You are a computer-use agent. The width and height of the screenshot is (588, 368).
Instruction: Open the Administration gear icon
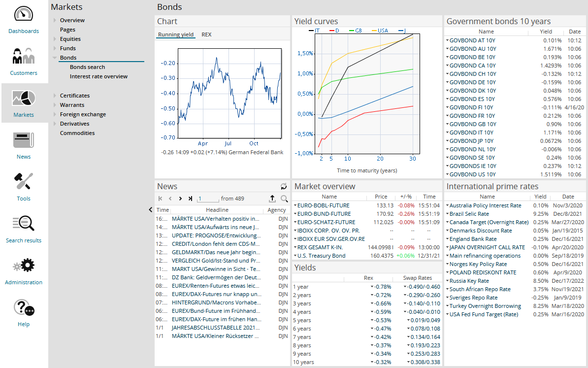(x=24, y=266)
